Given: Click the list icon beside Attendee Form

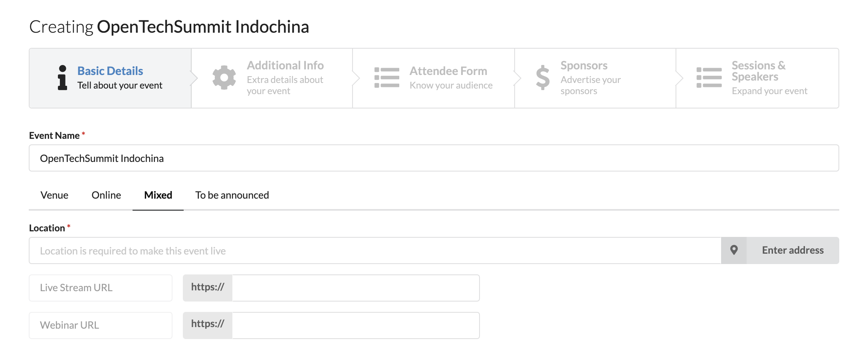Looking at the screenshot, I should click(x=386, y=78).
